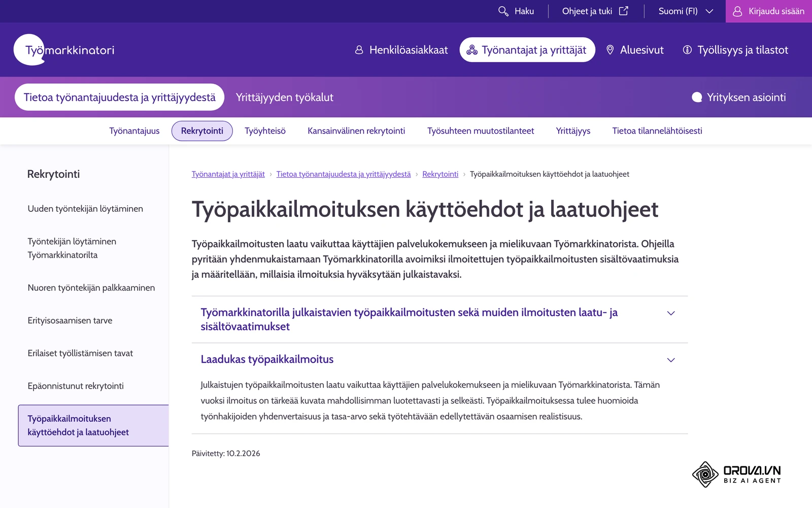This screenshot has height=508, width=812.
Task: Click breadcrumb text Työpaikkailmoituksen käyttöehdot ja laatuohjeet
Action: pos(550,174)
